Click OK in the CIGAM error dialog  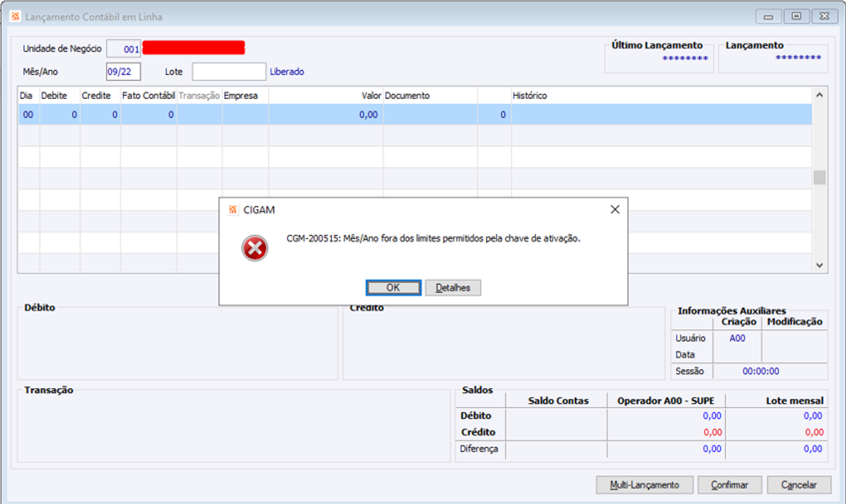pos(393,288)
